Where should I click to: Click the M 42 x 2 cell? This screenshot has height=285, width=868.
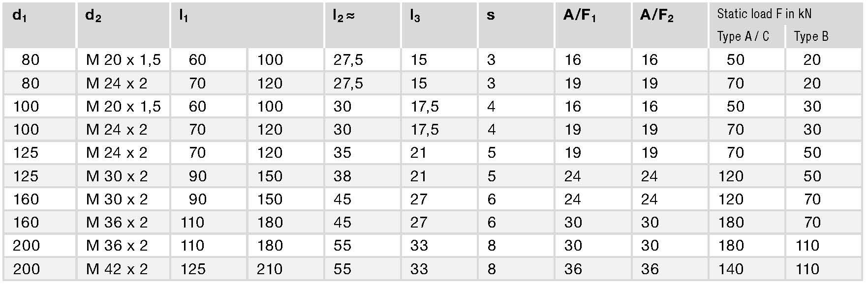[117, 269]
